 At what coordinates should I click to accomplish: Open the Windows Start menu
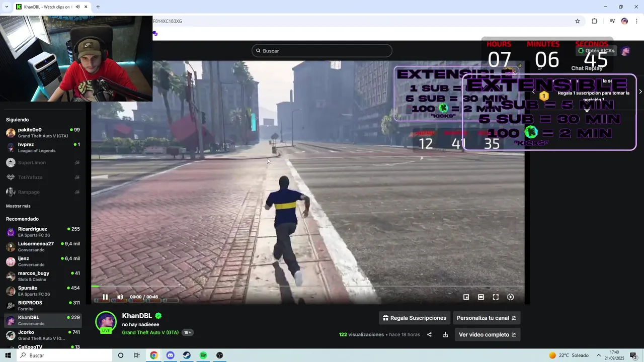[x=8, y=355]
